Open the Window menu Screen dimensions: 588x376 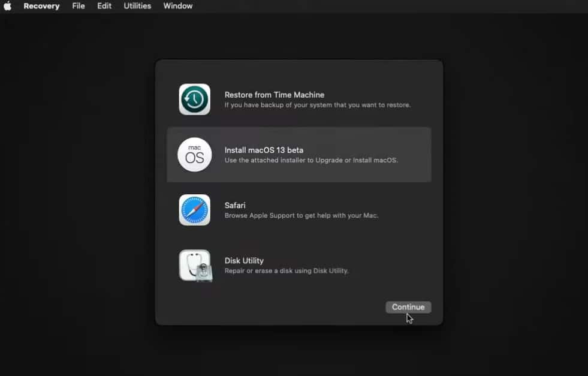177,6
